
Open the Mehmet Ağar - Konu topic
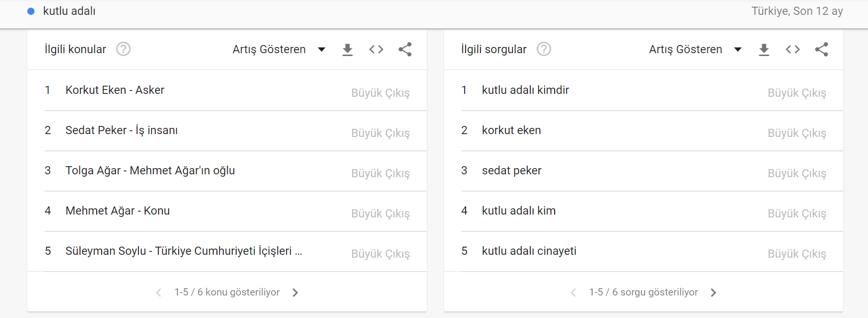(x=117, y=211)
